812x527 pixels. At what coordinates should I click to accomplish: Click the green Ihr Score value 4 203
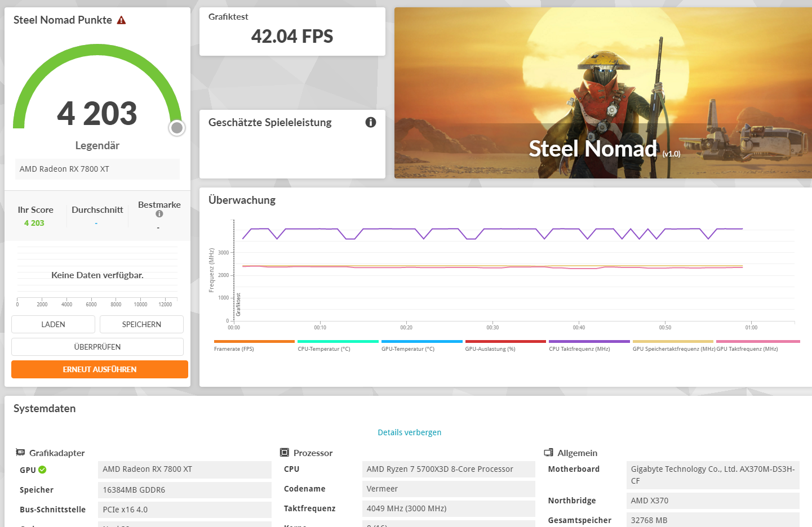(34, 223)
